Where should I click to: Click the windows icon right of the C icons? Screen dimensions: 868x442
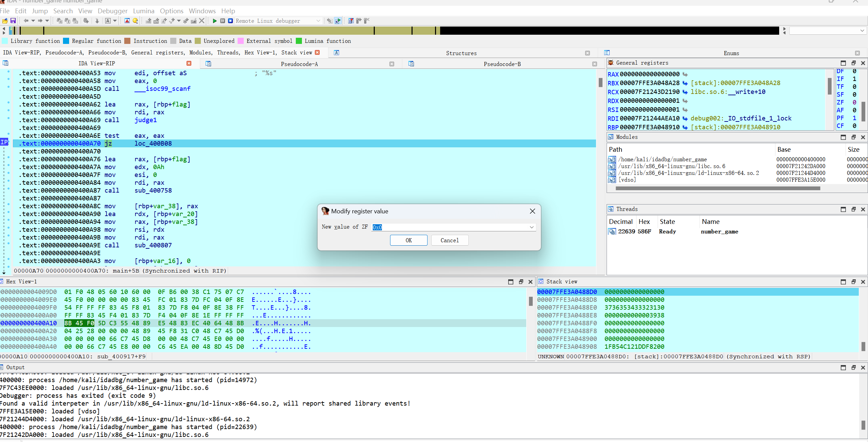pyautogui.click(x=351, y=21)
